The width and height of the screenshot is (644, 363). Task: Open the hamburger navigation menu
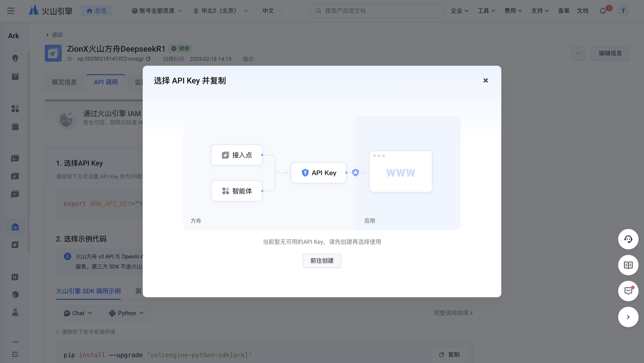pos(11,11)
